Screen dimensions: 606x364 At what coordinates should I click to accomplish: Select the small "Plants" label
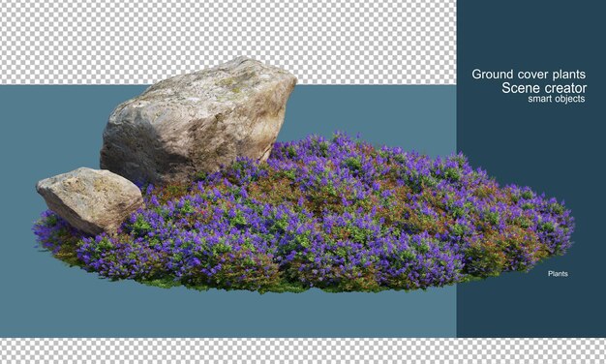(558, 274)
